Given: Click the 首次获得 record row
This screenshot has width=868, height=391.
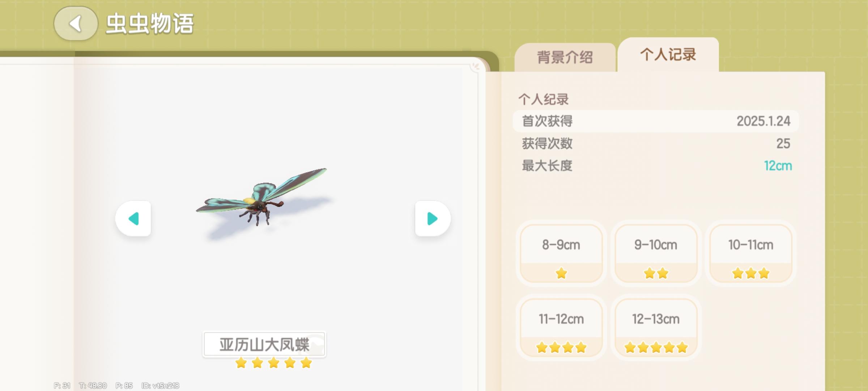Looking at the screenshot, I should pos(656,121).
